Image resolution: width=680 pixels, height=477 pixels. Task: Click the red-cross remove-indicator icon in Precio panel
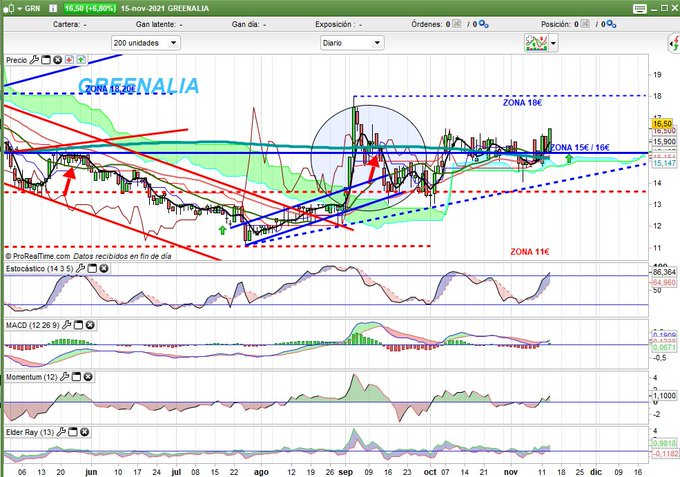(x=69, y=60)
